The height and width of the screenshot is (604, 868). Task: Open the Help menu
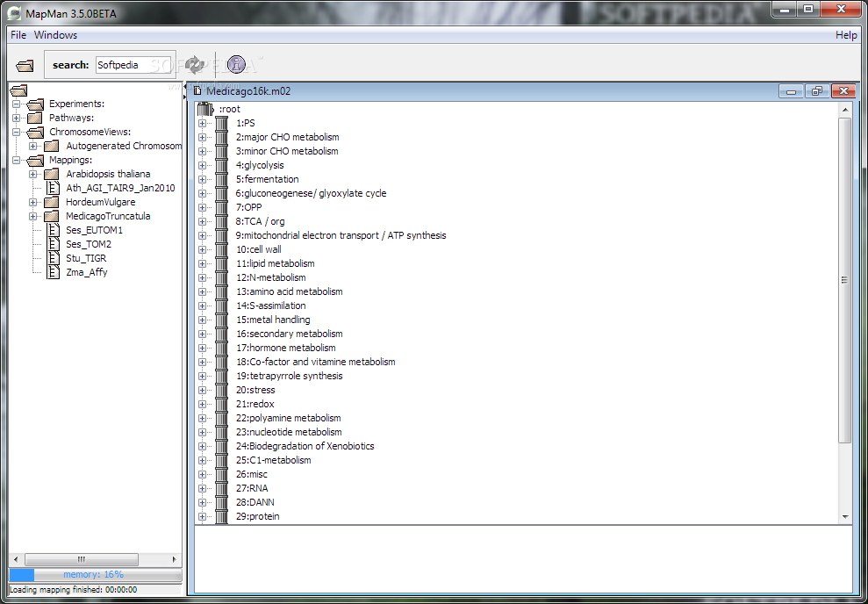(x=846, y=35)
